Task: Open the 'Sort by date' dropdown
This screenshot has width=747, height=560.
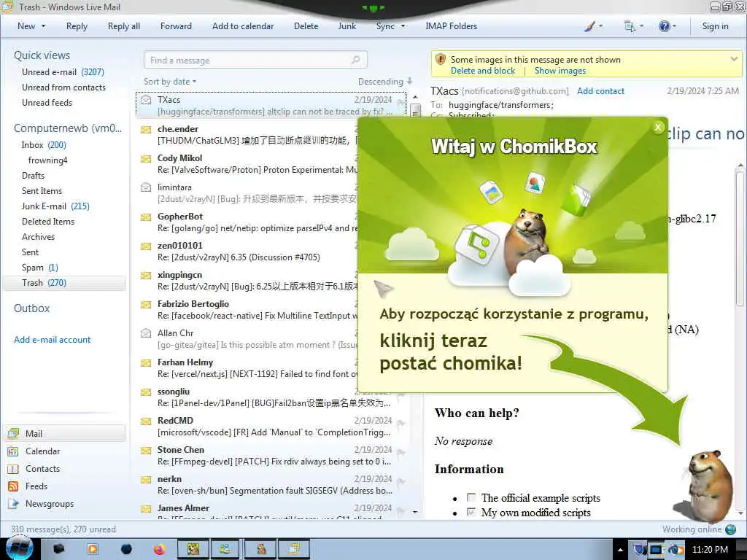Action: coord(170,82)
